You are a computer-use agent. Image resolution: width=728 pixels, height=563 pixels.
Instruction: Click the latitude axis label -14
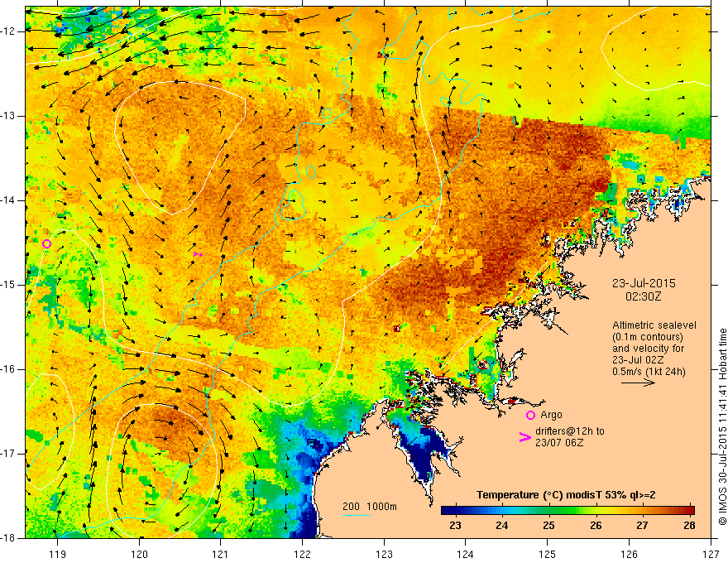coord(8,200)
